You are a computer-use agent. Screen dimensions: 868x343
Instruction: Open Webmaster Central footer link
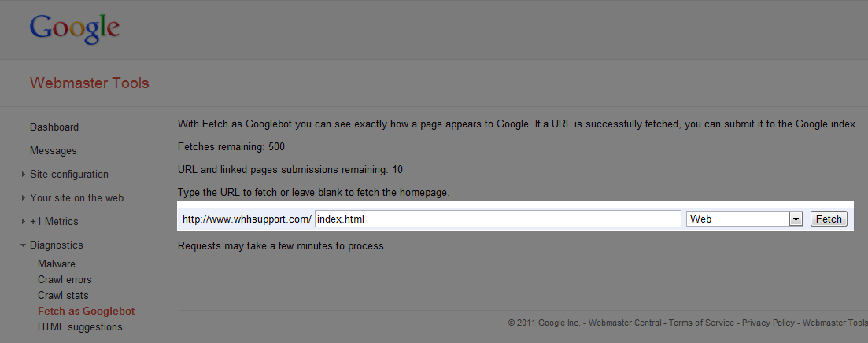tap(626, 323)
